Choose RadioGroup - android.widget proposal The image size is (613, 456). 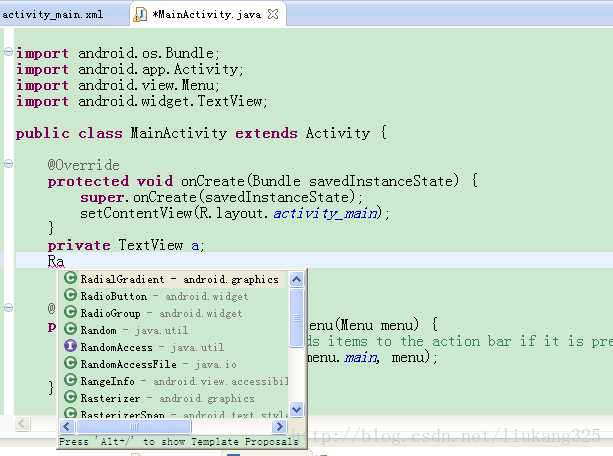[175, 313]
